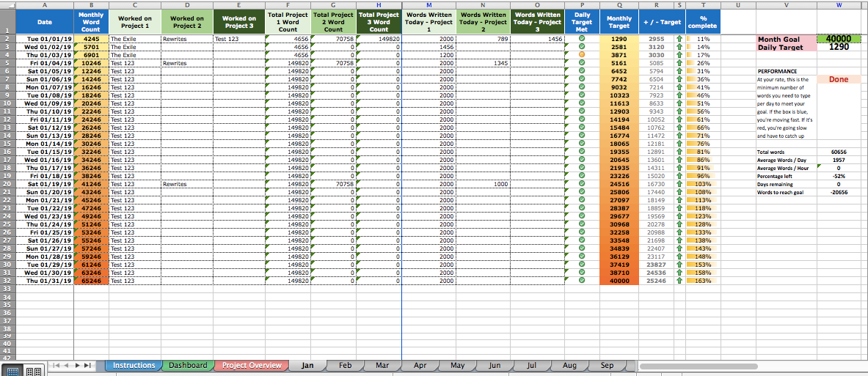Switch to the Jul sheet tab
Image resolution: width=868 pixels, height=376 pixels.
tap(532, 366)
